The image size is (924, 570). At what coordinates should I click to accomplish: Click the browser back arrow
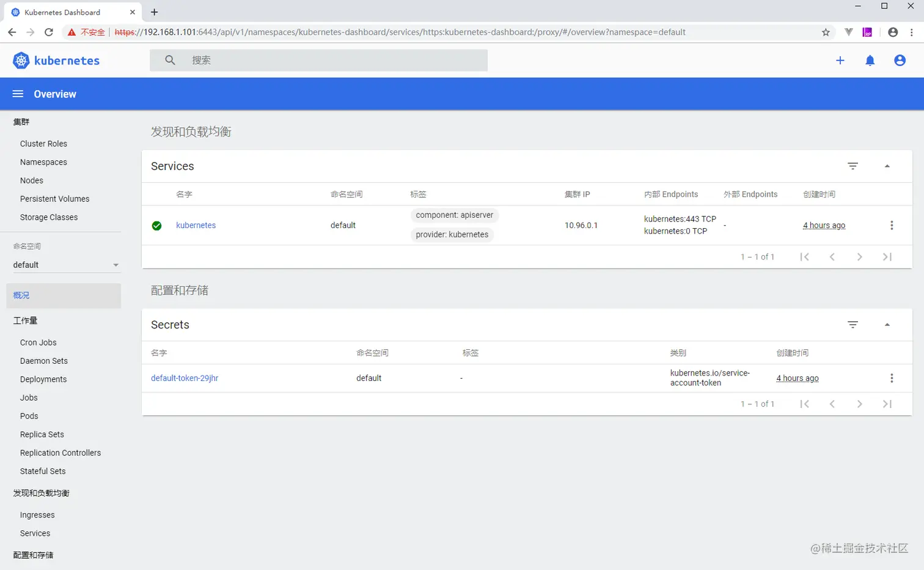point(12,32)
